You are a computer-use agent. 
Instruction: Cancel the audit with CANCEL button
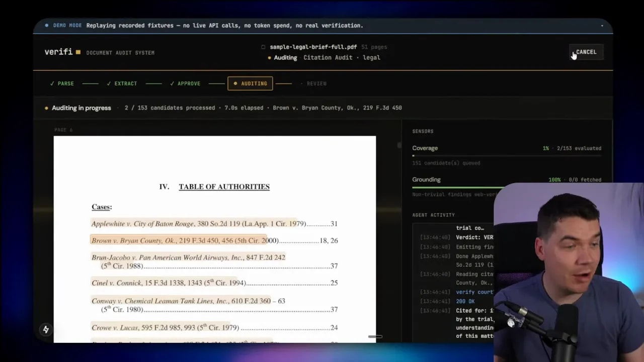pyautogui.click(x=586, y=52)
